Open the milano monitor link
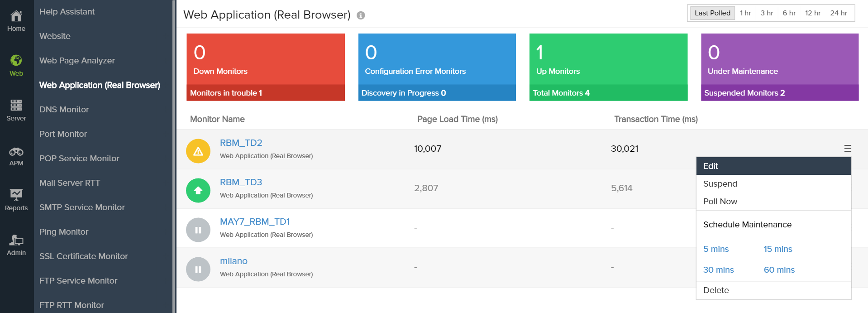The height and width of the screenshot is (313, 868). click(234, 261)
